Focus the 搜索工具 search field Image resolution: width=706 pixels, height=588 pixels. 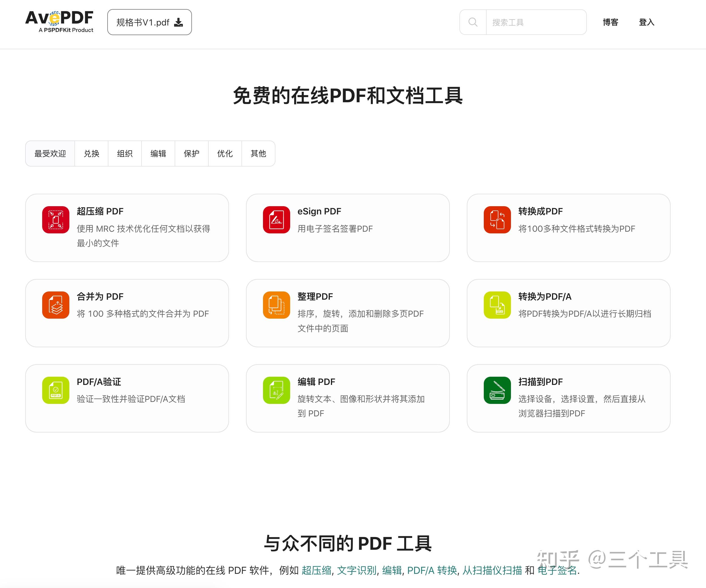(536, 22)
